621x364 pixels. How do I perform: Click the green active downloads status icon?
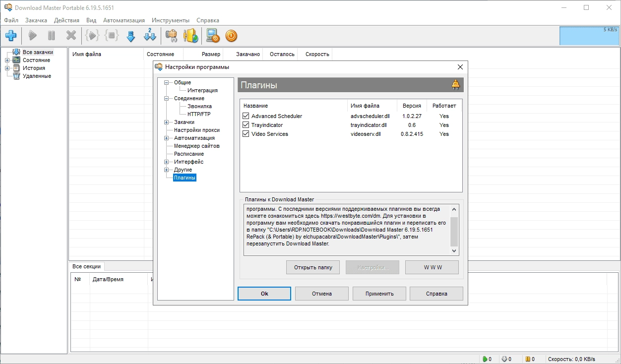click(x=485, y=359)
